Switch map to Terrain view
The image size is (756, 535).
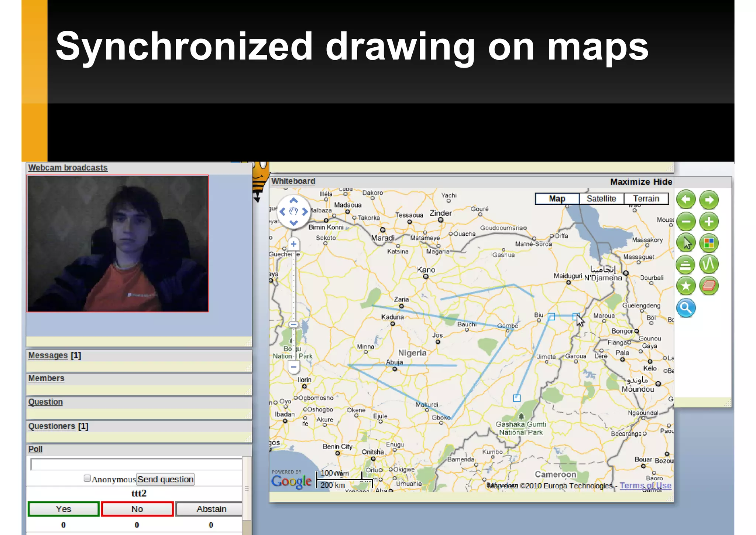pyautogui.click(x=646, y=199)
